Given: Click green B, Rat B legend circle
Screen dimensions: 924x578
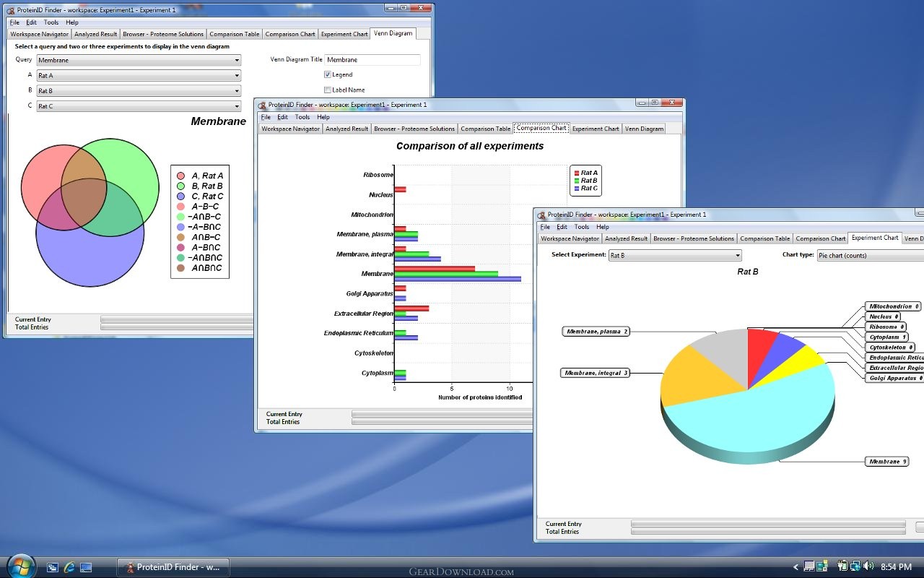Looking at the screenshot, I should 180,186.
